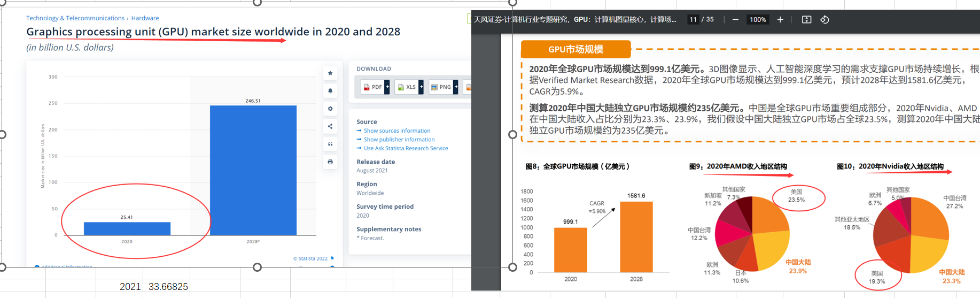Image resolution: width=980 pixels, height=298 pixels.
Task: Zoom in with the plus icon in PDF viewer
Action: point(780,20)
